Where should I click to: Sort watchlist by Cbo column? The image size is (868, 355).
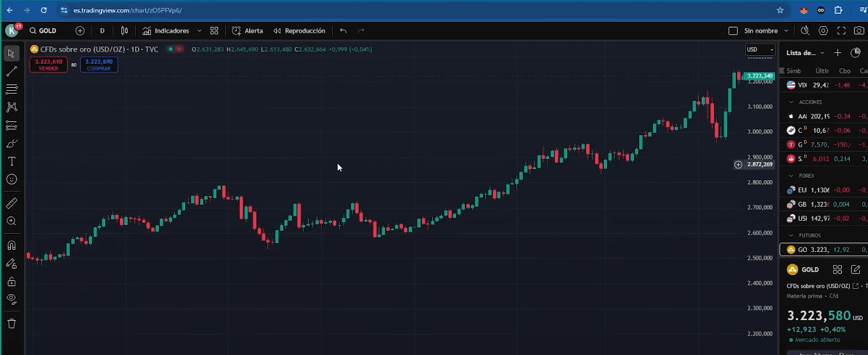845,70
